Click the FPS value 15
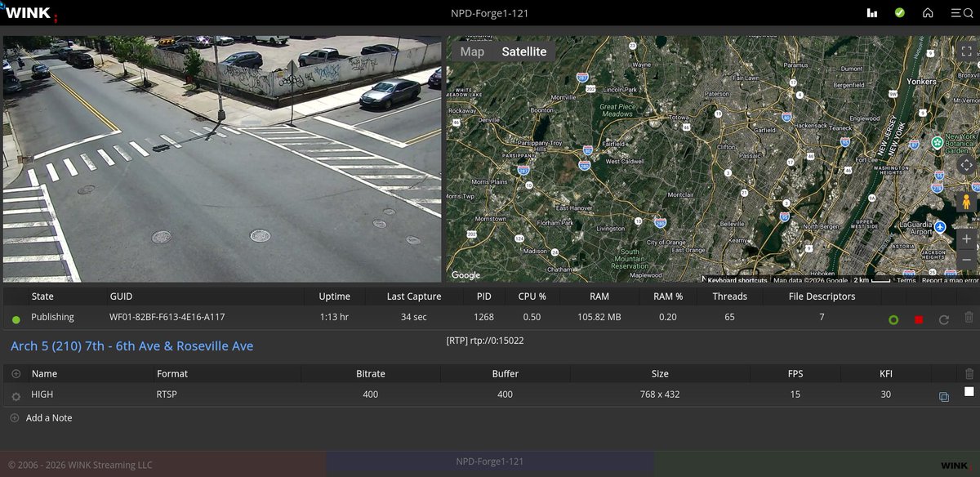Viewport: 980px width, 477px height. click(795, 395)
